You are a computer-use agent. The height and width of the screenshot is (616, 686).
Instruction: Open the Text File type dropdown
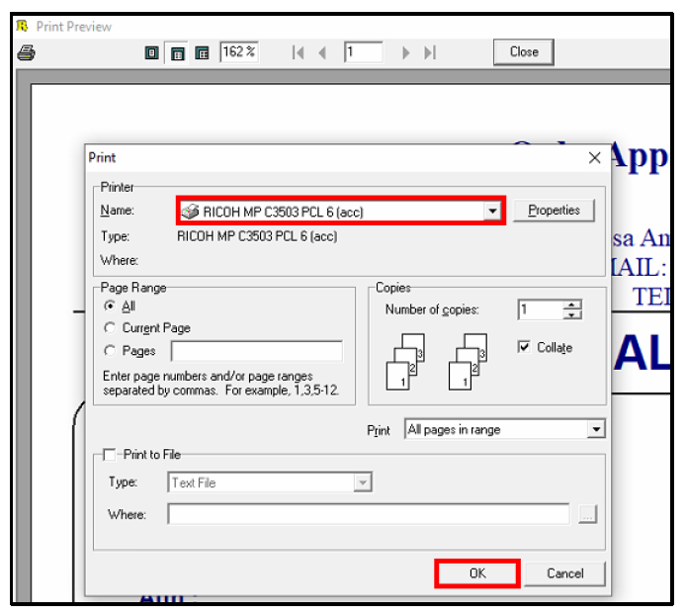(363, 483)
